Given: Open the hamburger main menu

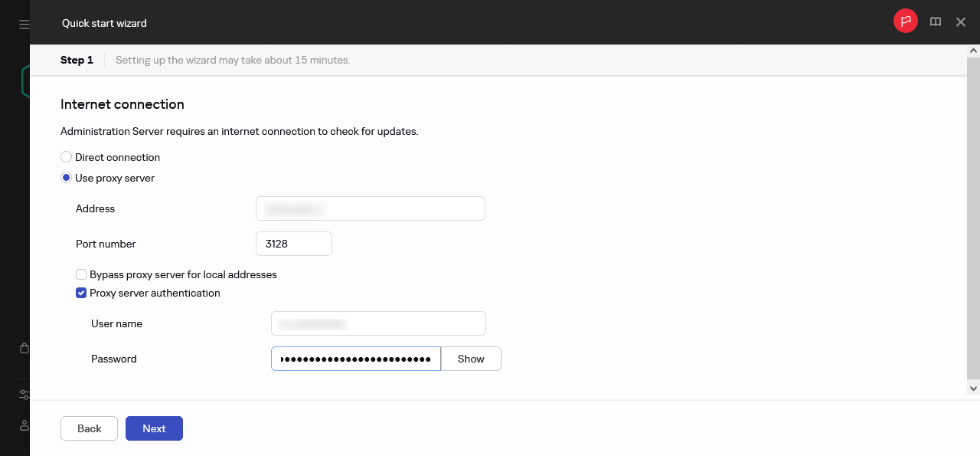Looking at the screenshot, I should coord(24,25).
